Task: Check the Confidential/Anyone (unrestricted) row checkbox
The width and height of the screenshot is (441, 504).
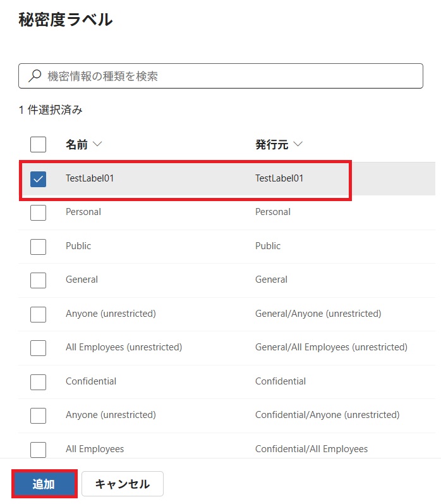Action: pyautogui.click(x=39, y=415)
